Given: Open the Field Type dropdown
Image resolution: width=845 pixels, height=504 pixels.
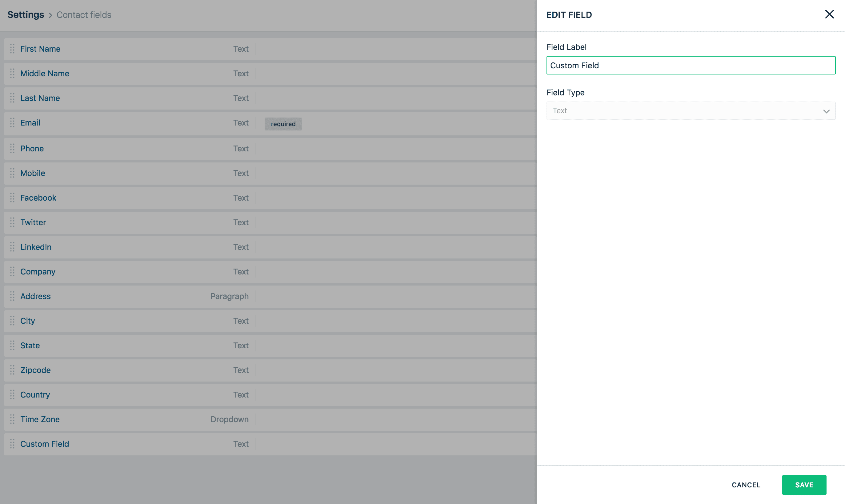Looking at the screenshot, I should (x=691, y=111).
